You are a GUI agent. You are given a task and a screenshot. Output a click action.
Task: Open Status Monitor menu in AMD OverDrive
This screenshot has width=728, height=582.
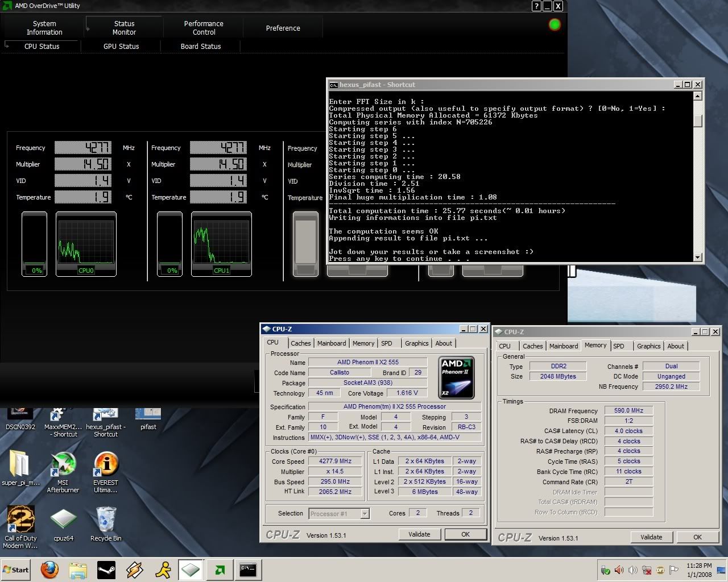[x=124, y=28]
